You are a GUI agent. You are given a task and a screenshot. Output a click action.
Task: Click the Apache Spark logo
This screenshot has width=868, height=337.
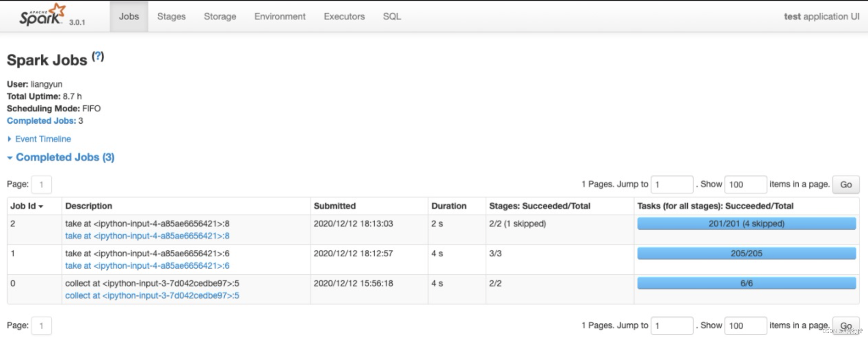(x=42, y=15)
